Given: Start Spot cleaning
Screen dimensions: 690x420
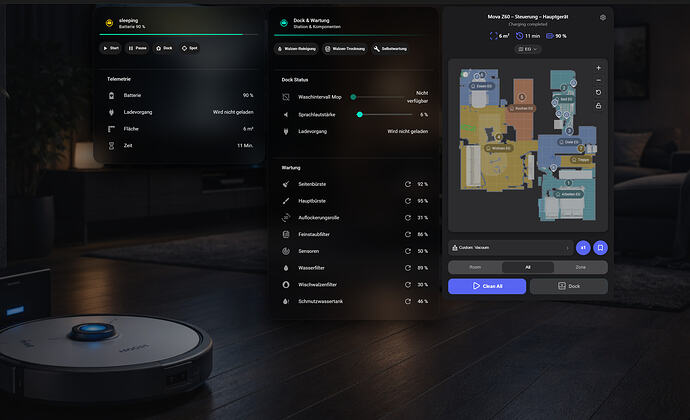Looking at the screenshot, I should click(x=190, y=48).
